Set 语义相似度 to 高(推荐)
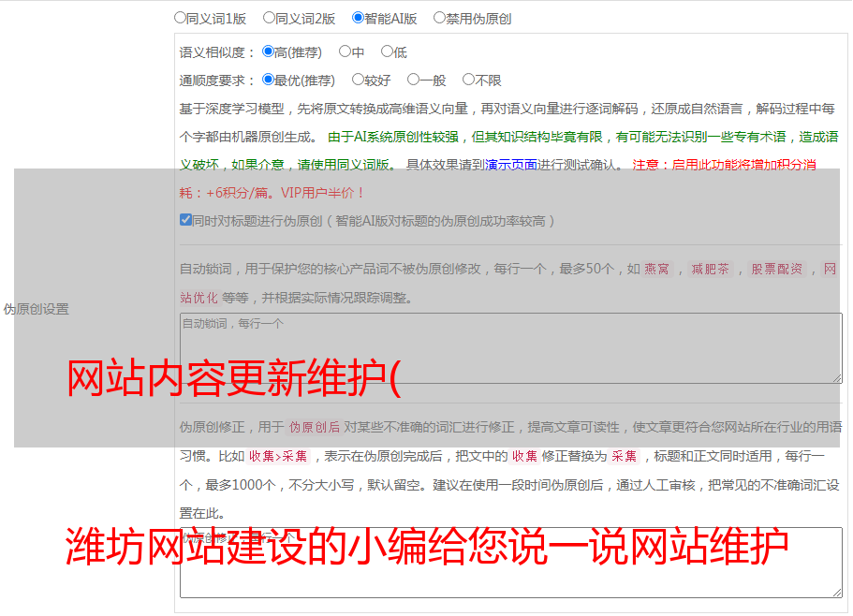Viewport: 853px width, 616px height. click(x=268, y=51)
